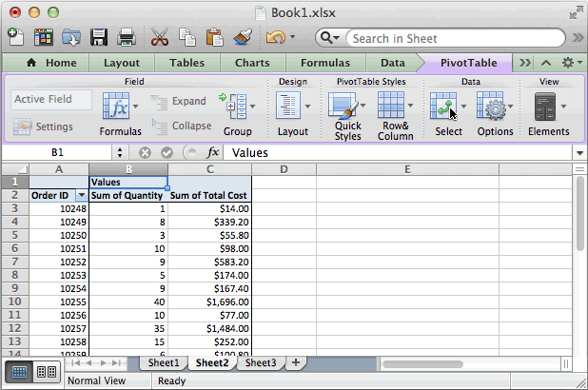
Task: Switch to Sheet1 tab
Action: point(163,363)
